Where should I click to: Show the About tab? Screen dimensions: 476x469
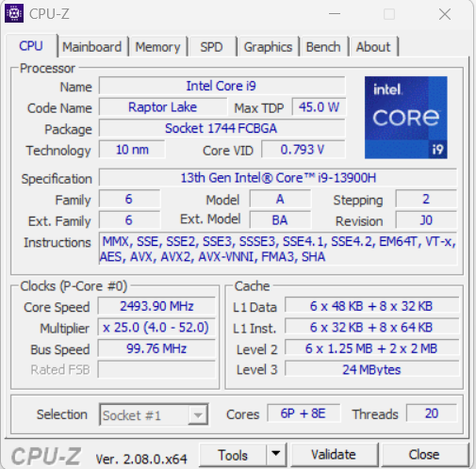point(373,47)
